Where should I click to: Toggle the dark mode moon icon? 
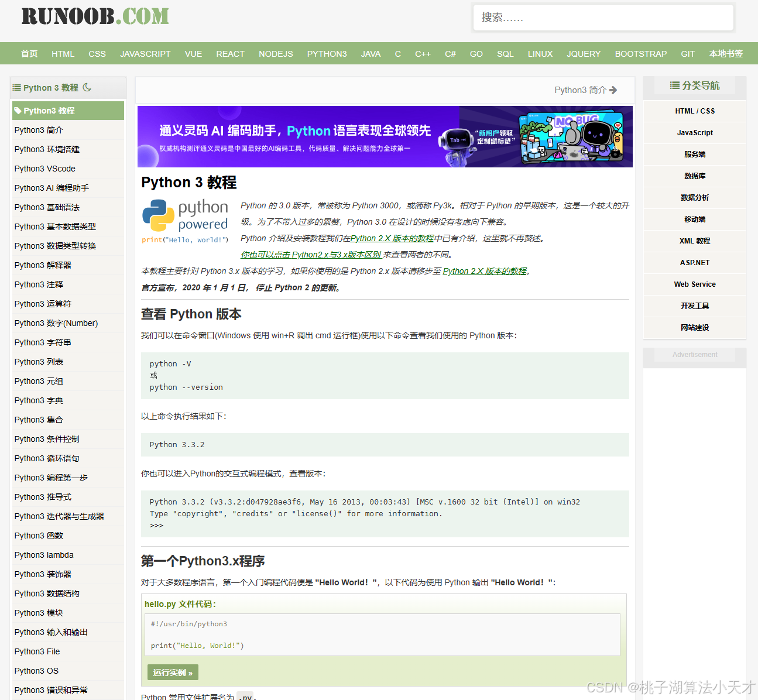(x=87, y=87)
